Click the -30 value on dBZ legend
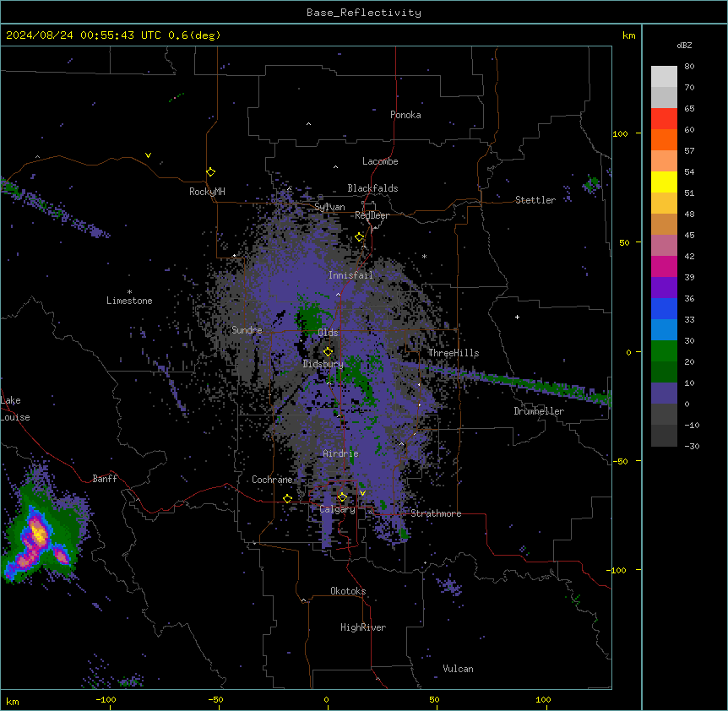Screen dimensions: 728x711 pyautogui.click(x=692, y=446)
